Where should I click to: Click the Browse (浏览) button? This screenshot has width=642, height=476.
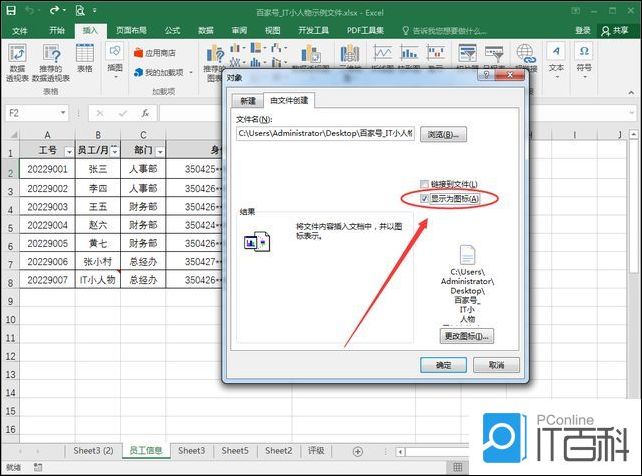pyautogui.click(x=443, y=134)
